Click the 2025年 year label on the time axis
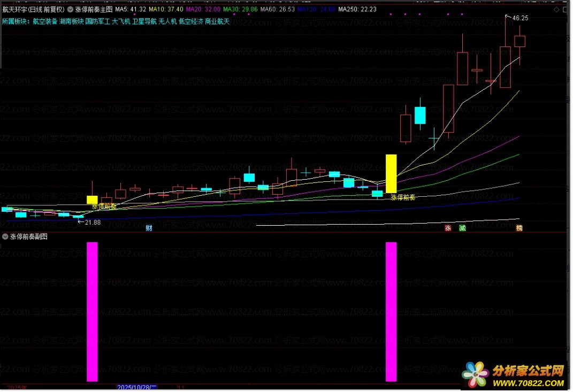This screenshot has width=573, height=392. pos(17,387)
